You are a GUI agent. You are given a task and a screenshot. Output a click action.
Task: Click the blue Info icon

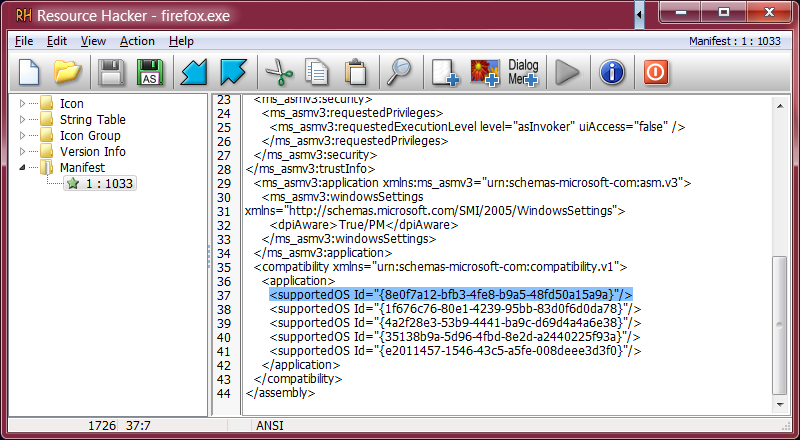[612, 71]
